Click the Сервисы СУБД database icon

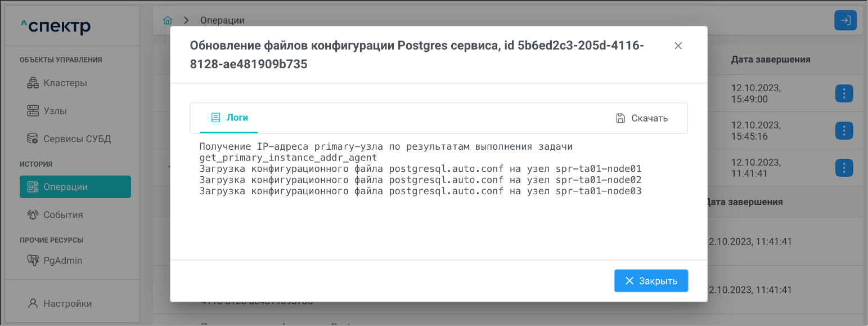33,139
